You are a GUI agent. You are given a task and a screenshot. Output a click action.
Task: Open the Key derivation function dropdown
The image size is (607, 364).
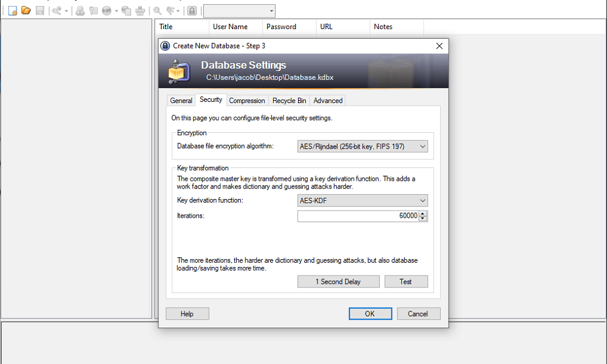(362, 201)
